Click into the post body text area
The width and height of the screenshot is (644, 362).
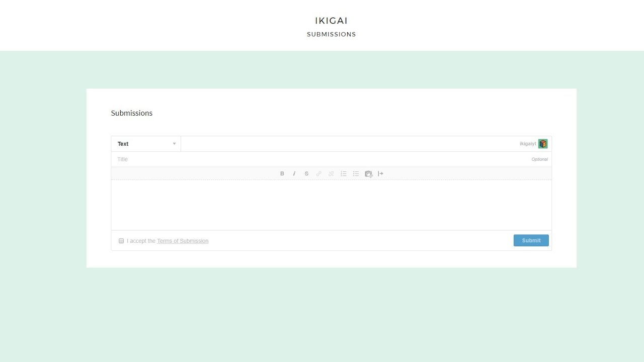(332, 205)
